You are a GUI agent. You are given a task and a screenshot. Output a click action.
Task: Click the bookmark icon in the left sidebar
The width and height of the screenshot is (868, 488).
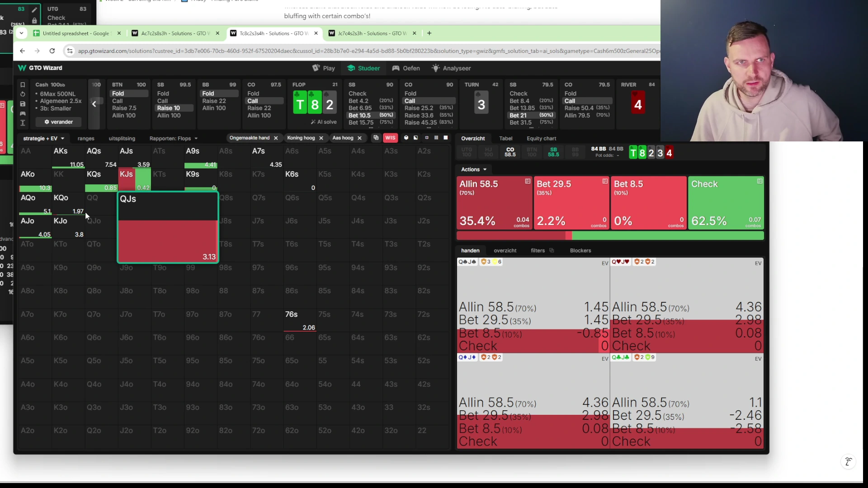pos(23,84)
